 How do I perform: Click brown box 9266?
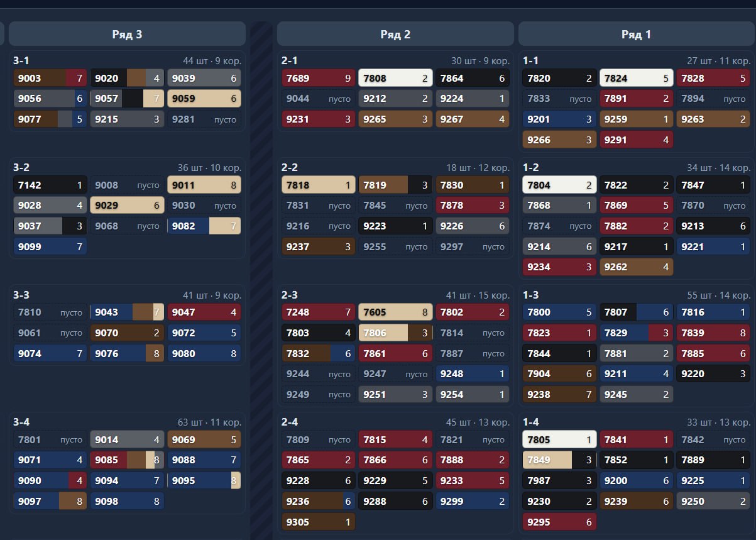pyautogui.click(x=559, y=140)
